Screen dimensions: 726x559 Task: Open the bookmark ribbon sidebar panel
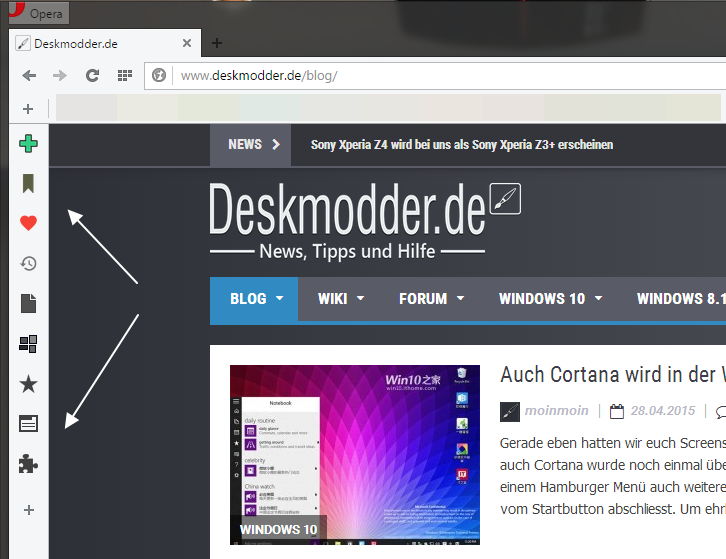(28, 183)
